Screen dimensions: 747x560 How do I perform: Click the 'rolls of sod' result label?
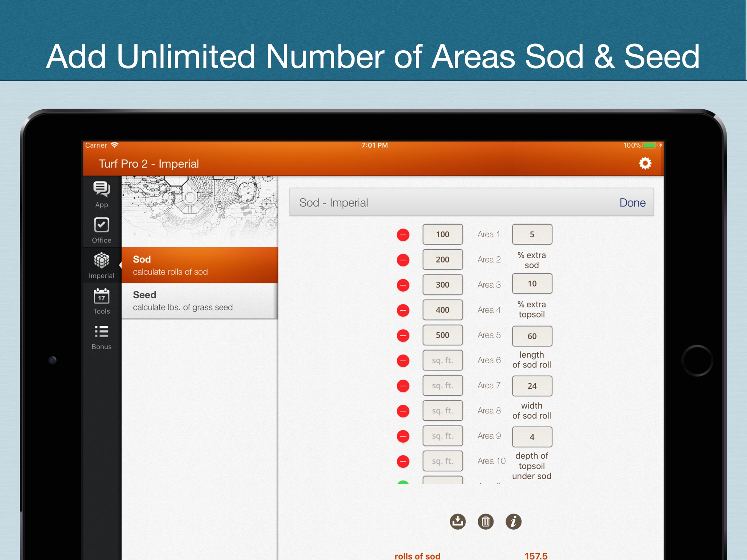click(x=417, y=556)
